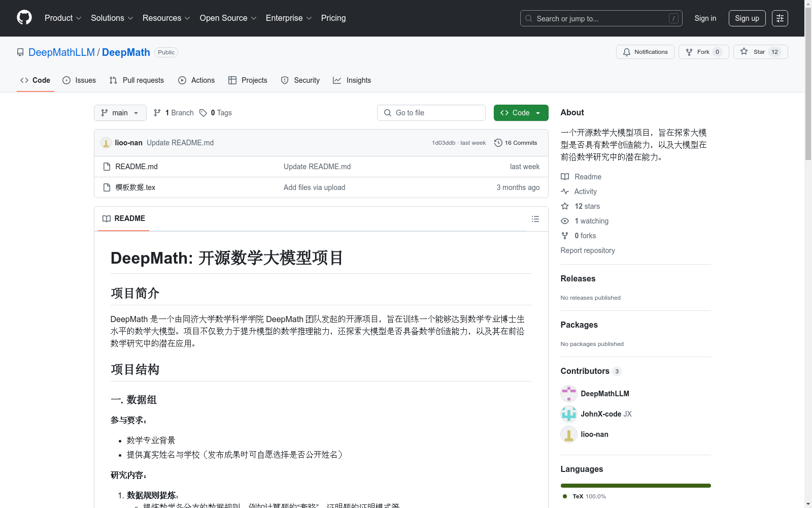Click the pulse icon next to Activity
The width and height of the screenshot is (812, 508).
(565, 192)
